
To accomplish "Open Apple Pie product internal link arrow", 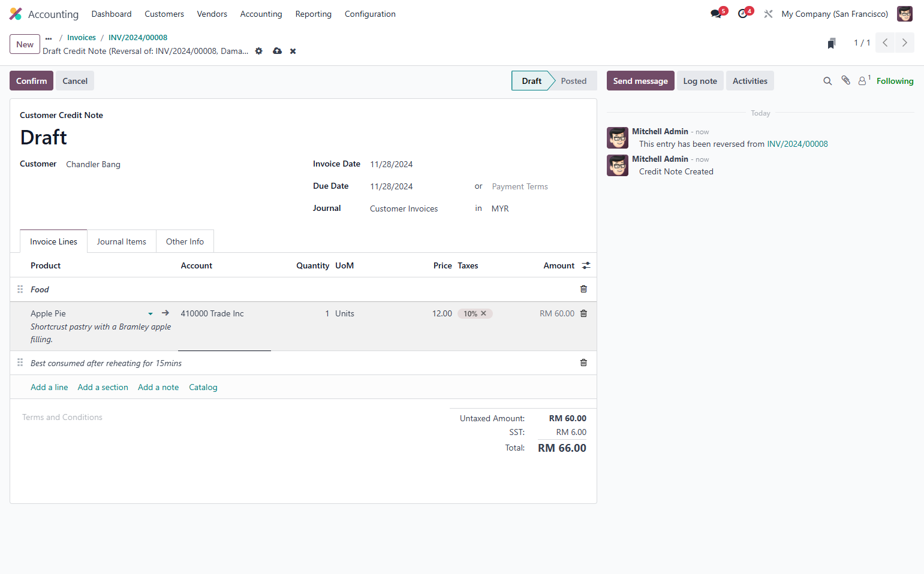I will click(x=165, y=313).
